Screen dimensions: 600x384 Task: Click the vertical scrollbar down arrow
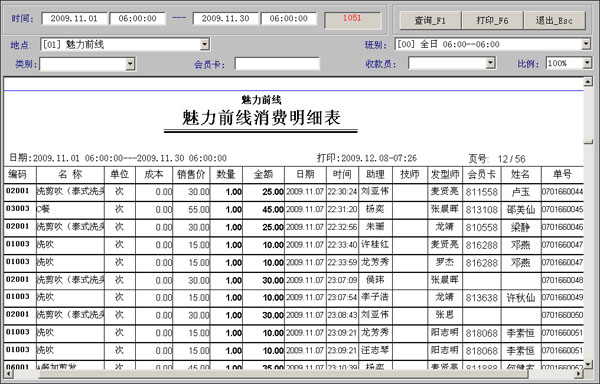coord(588,364)
